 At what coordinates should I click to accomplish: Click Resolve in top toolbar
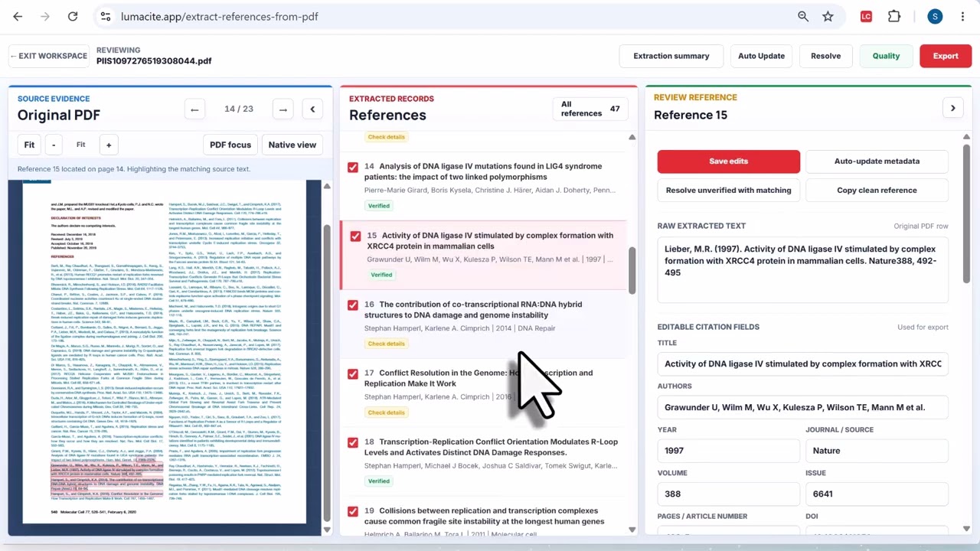pos(825,56)
